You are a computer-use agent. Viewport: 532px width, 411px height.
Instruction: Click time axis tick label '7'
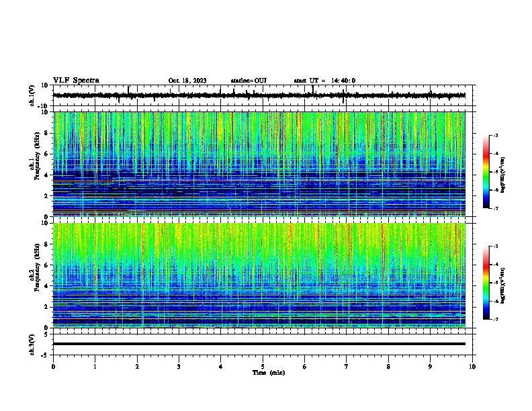pos(347,367)
